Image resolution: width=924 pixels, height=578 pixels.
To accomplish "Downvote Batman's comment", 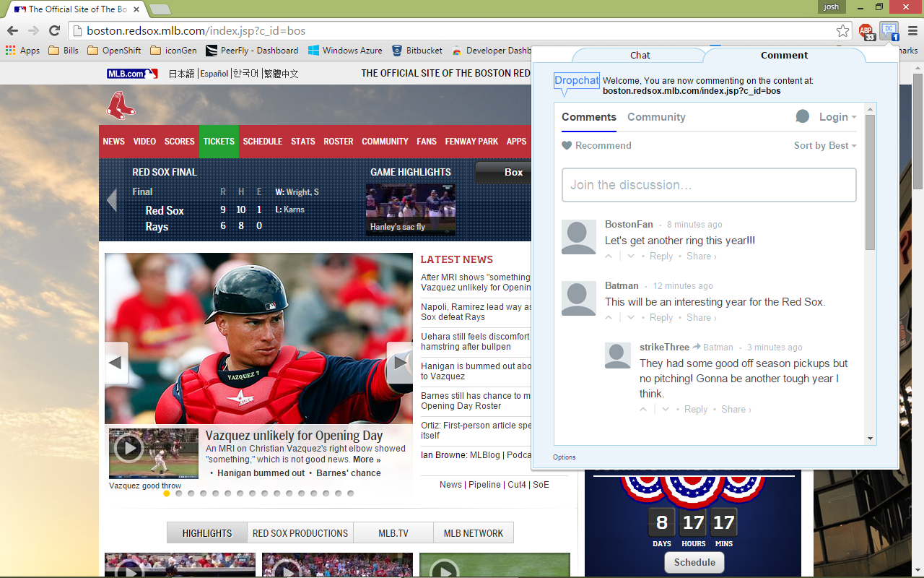I will tap(631, 318).
